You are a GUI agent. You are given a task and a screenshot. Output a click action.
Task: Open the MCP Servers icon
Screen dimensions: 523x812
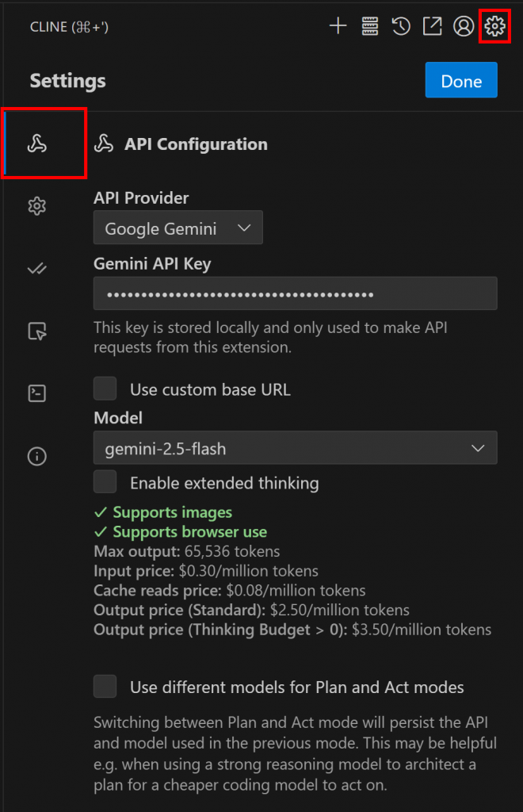tap(370, 26)
